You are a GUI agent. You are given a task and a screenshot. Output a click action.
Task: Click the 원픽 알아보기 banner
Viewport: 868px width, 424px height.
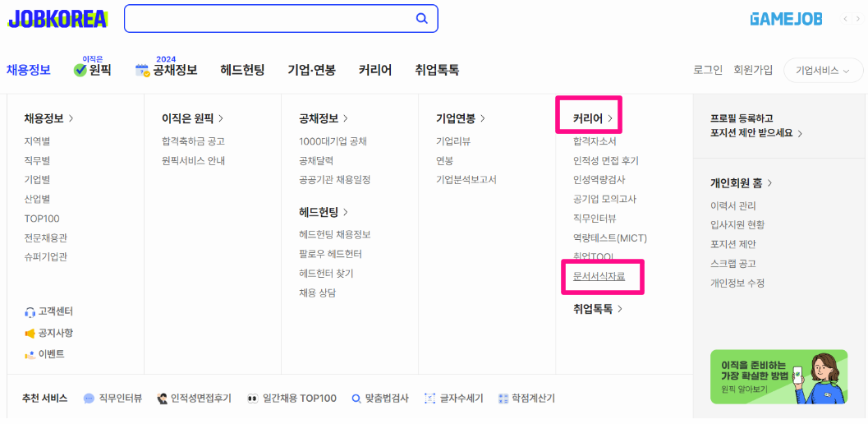(x=778, y=376)
